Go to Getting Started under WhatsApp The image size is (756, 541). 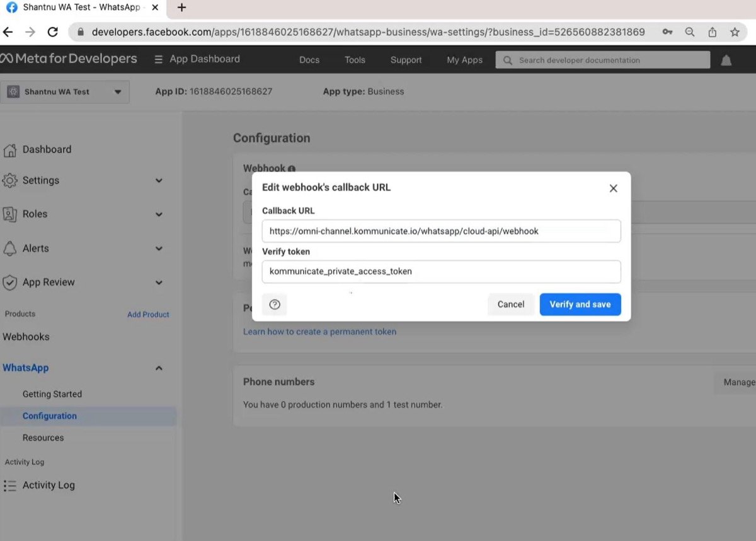tap(52, 394)
